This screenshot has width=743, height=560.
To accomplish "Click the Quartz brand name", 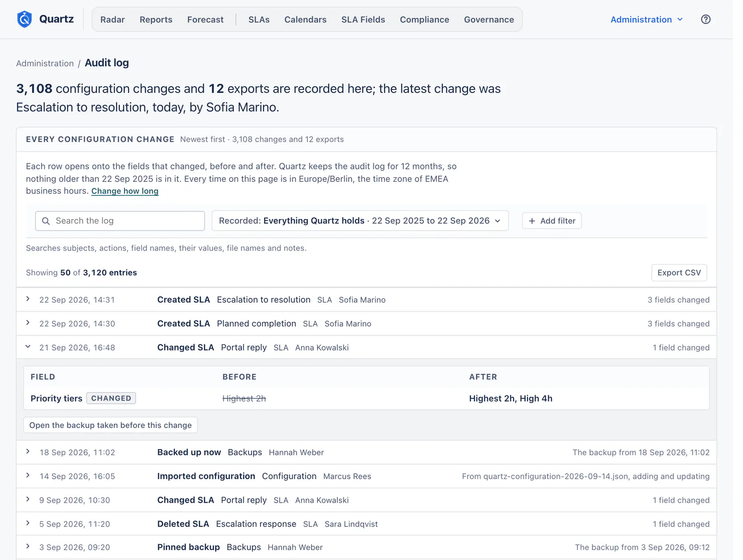I will pos(56,19).
